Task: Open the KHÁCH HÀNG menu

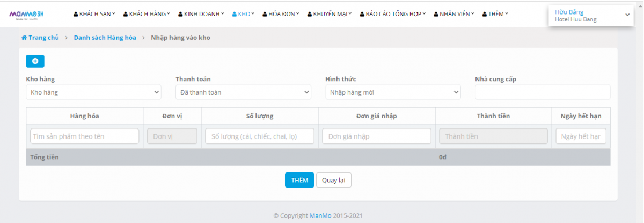Action: click(x=147, y=14)
